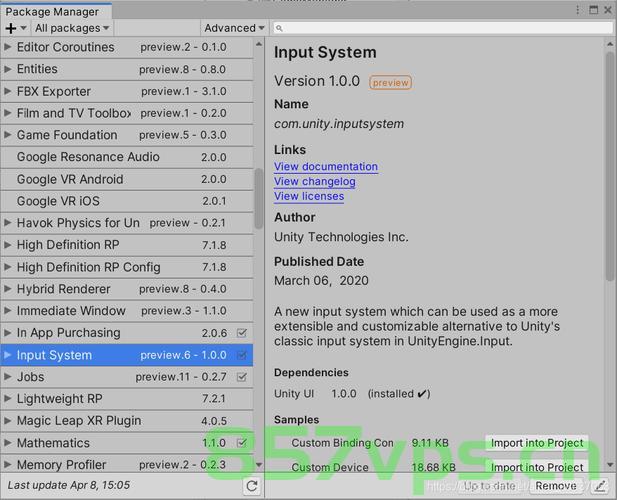Expand the Mathematics package row
Screen dimensions: 617x500
(7, 443)
